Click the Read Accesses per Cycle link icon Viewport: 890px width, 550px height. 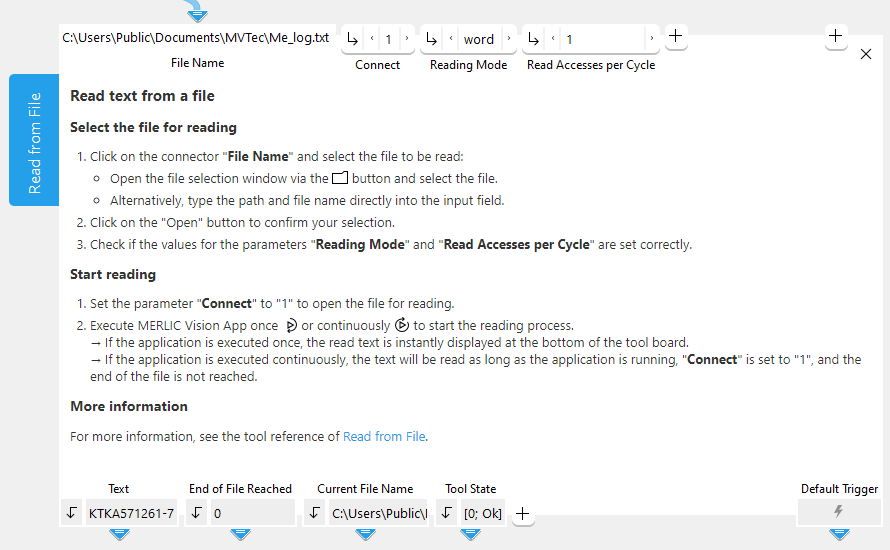pos(534,39)
